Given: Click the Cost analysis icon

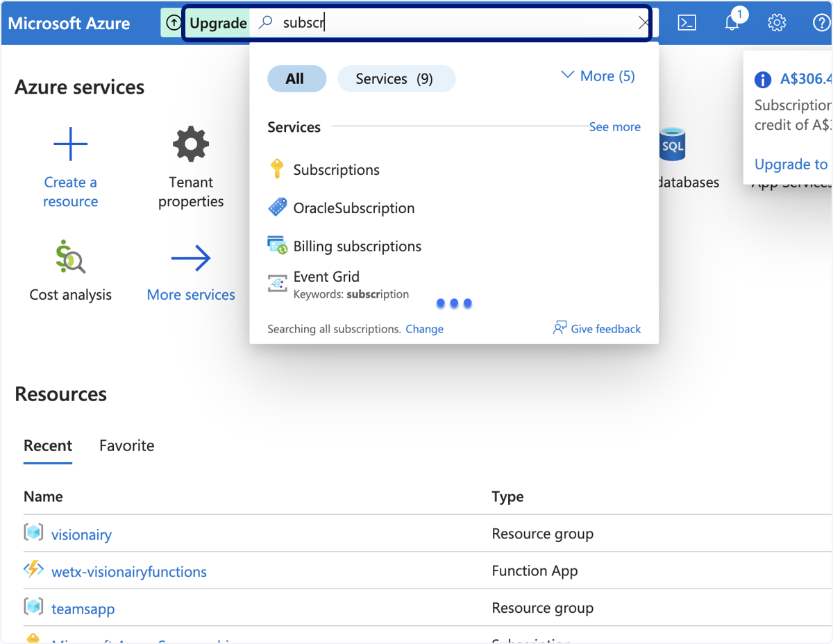Looking at the screenshot, I should coord(70,257).
